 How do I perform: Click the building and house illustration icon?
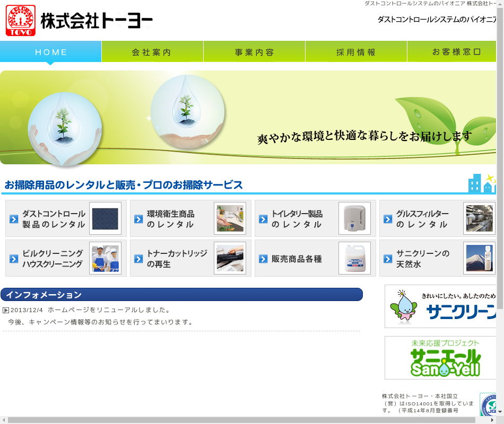click(x=482, y=183)
